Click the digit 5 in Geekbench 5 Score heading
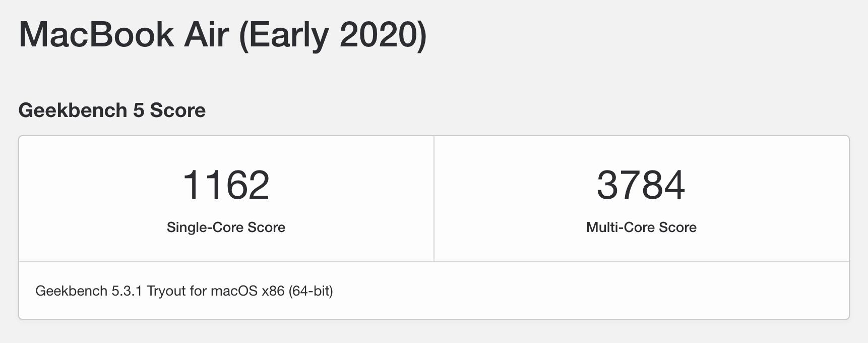The height and width of the screenshot is (343, 868). [139, 110]
